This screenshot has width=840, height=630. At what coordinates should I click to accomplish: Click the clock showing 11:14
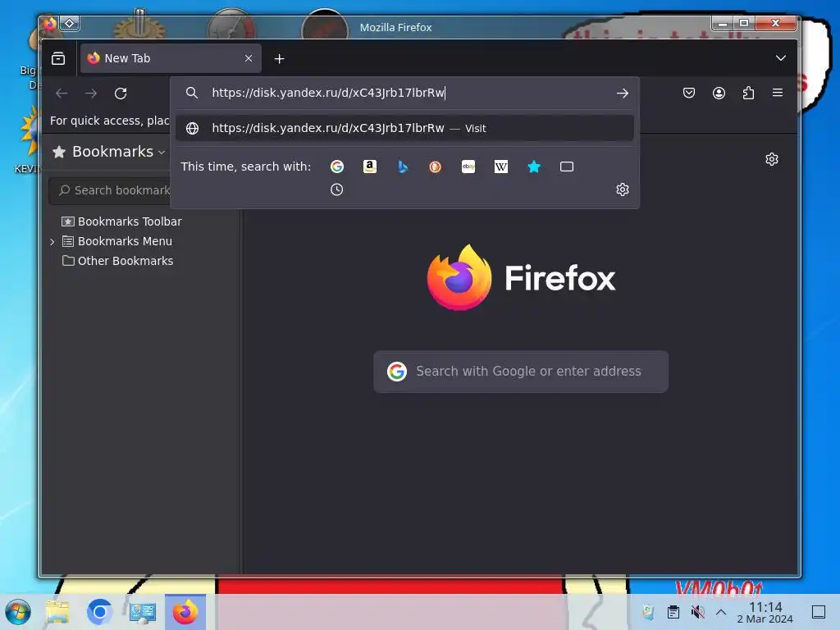(765, 612)
